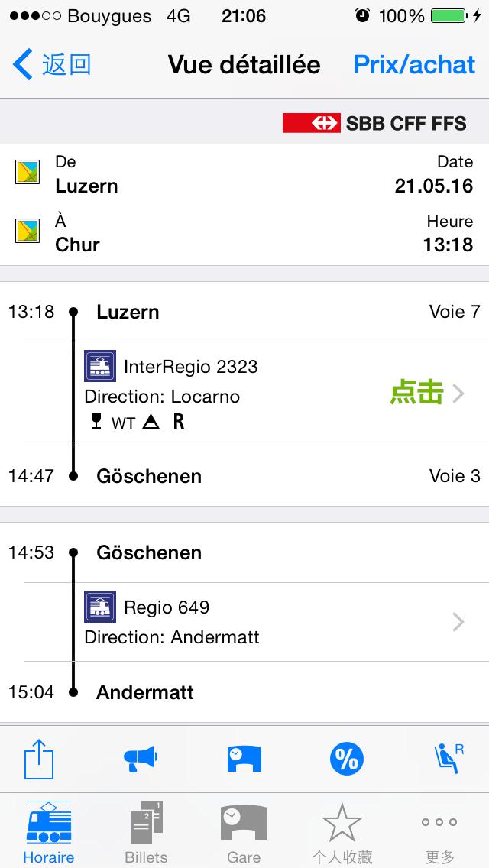Tap the green 点击 label
Image resolution: width=489 pixels, height=868 pixels.
tap(416, 393)
